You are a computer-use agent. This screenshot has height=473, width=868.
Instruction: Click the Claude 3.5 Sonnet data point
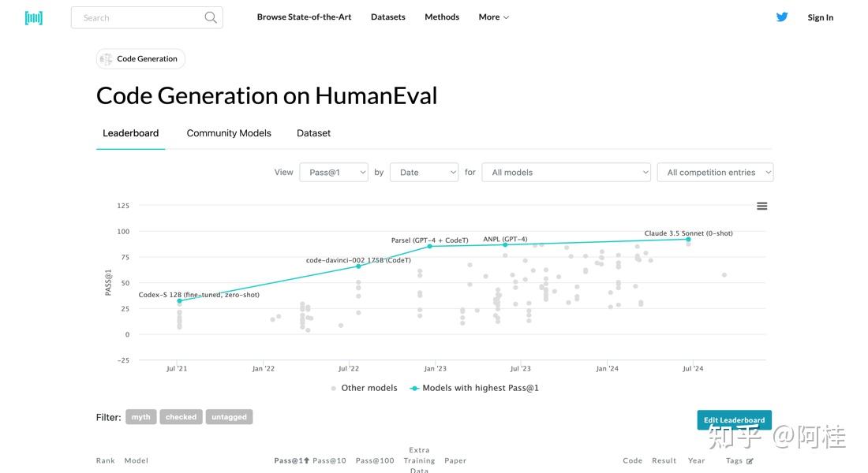pyautogui.click(x=688, y=240)
